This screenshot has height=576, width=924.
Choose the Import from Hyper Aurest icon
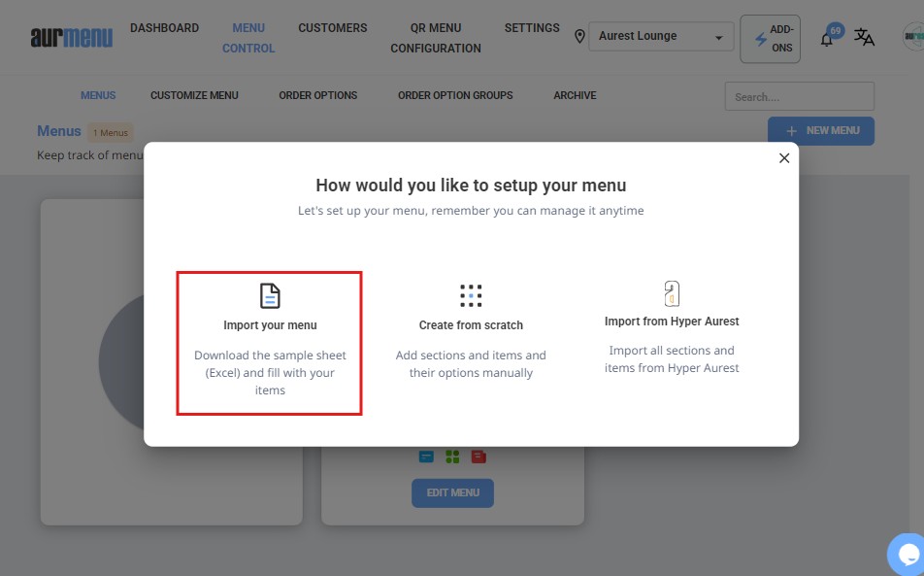(x=672, y=293)
